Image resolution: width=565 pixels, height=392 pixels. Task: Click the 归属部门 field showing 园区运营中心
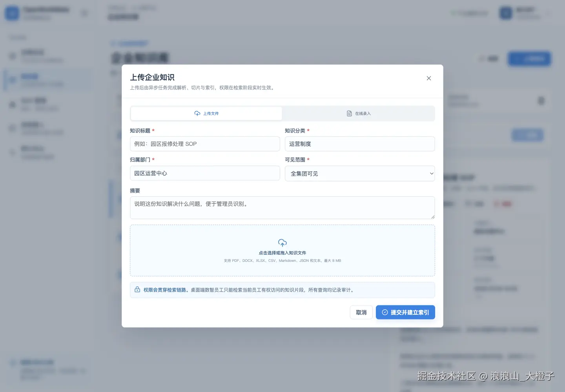(205, 173)
